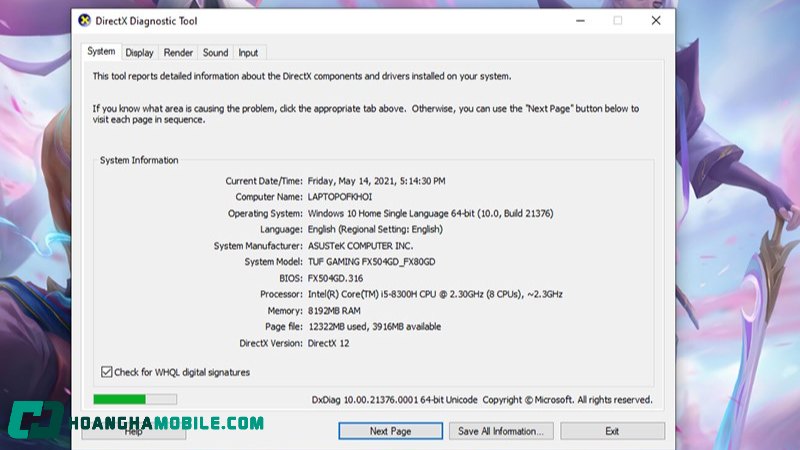Click DirectX 12 version value
The image size is (800, 450).
(329, 343)
